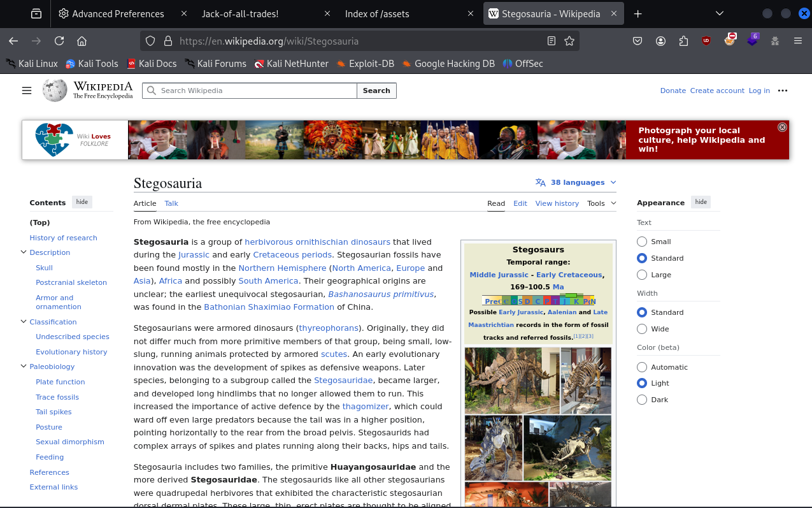812x508 pixels.
Task: Click Create account link
Action: pyautogui.click(x=717, y=91)
